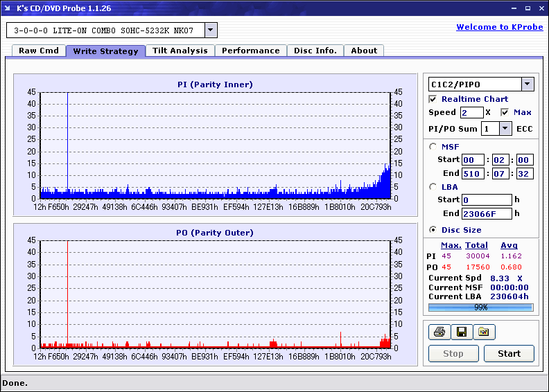The width and height of the screenshot is (549, 392).
Task: Select the MSF radio button
Action: coord(433,146)
